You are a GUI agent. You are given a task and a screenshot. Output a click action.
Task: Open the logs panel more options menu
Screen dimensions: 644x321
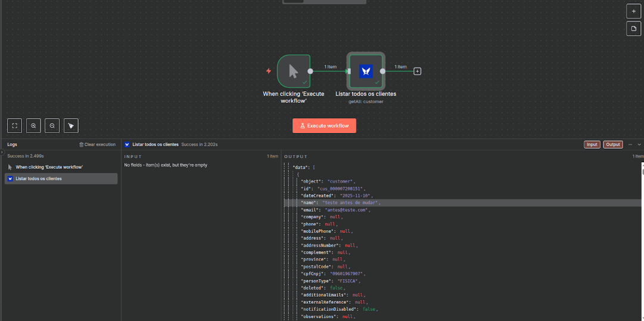pyautogui.click(x=630, y=144)
